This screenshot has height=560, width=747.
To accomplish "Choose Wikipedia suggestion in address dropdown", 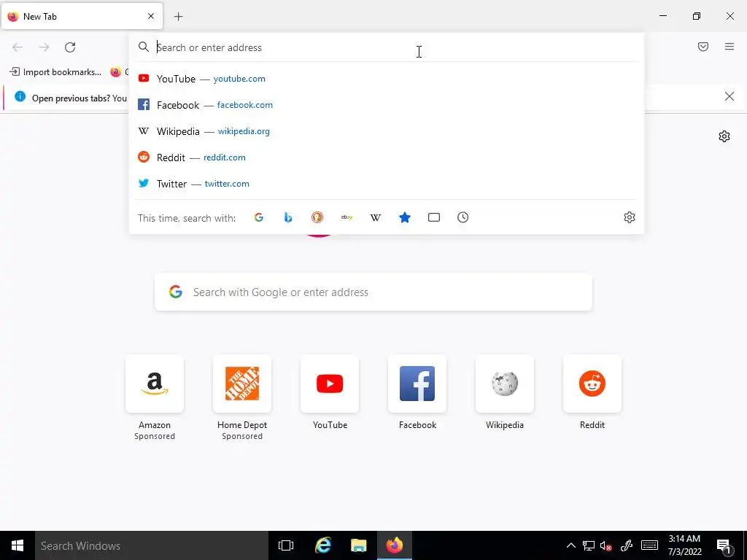I will coord(387,131).
